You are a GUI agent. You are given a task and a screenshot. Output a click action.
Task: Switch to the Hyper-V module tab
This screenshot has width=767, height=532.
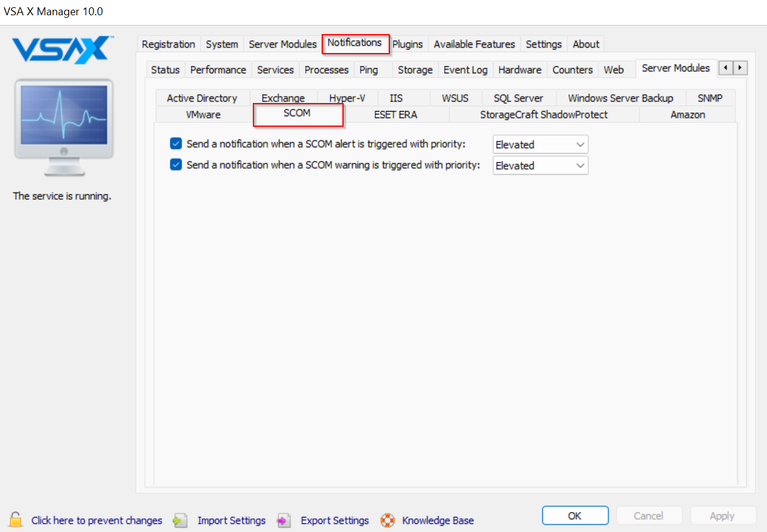[x=347, y=98]
